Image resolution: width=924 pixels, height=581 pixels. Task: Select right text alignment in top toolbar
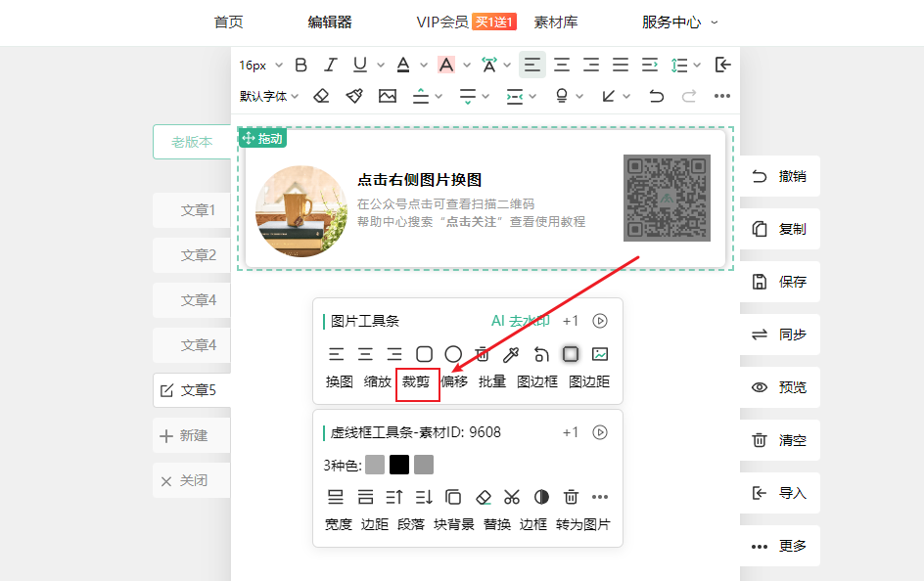click(x=591, y=65)
